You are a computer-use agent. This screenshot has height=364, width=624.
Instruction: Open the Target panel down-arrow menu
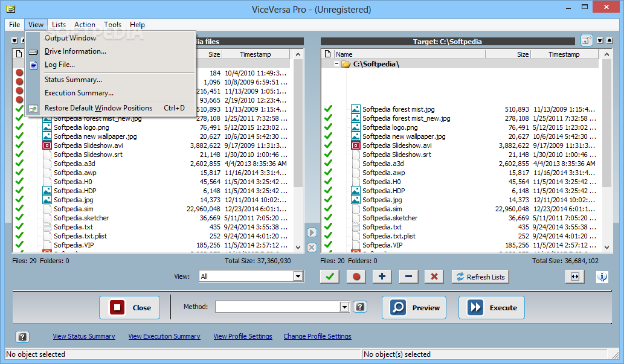click(x=600, y=40)
